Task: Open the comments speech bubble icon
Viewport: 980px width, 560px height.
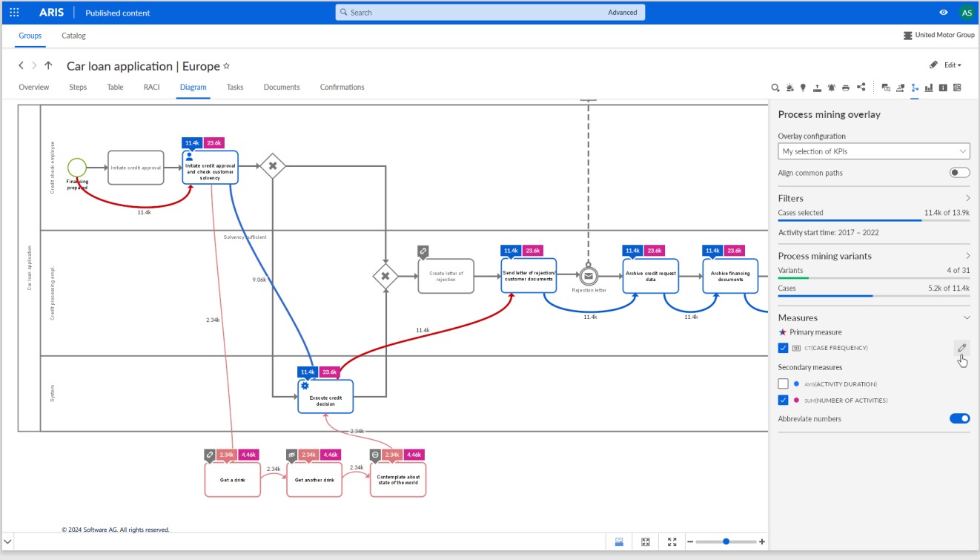Action: coord(886,88)
